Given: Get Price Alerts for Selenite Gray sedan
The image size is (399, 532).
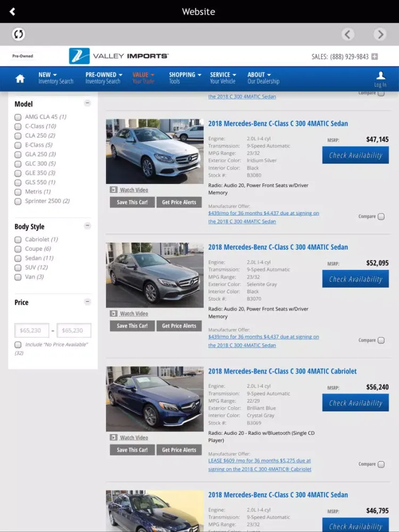Looking at the screenshot, I should pos(179,326).
